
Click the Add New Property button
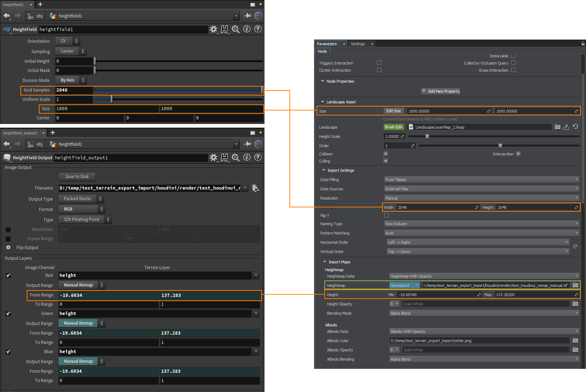(441, 91)
